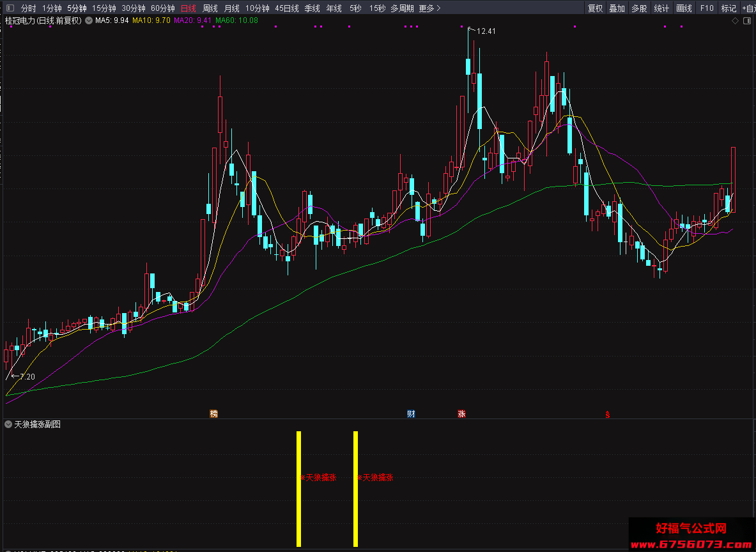Open F10 company info
The width and height of the screenshot is (756, 552).
pos(706,8)
